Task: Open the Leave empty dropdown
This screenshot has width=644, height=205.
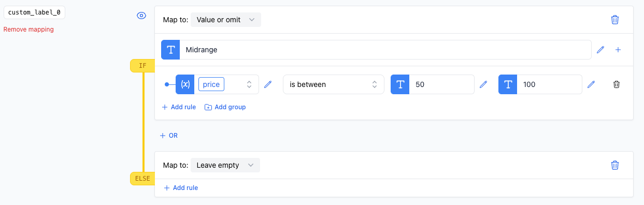Action: (225, 165)
